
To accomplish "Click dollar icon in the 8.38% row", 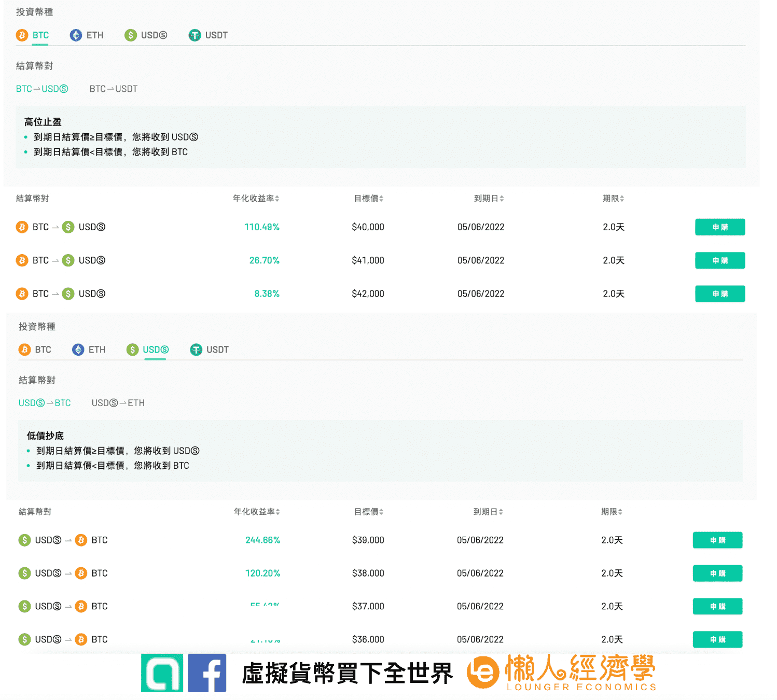I will click(x=68, y=294).
